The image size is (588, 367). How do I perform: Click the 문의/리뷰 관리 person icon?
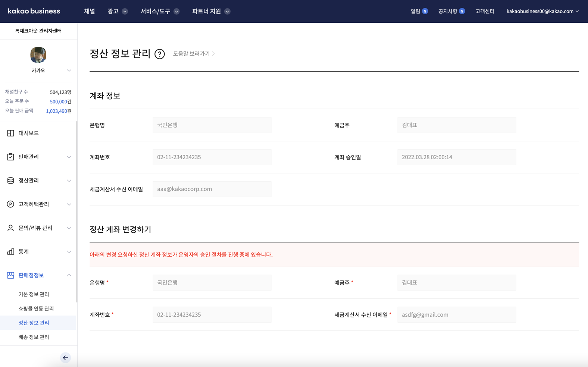10,228
